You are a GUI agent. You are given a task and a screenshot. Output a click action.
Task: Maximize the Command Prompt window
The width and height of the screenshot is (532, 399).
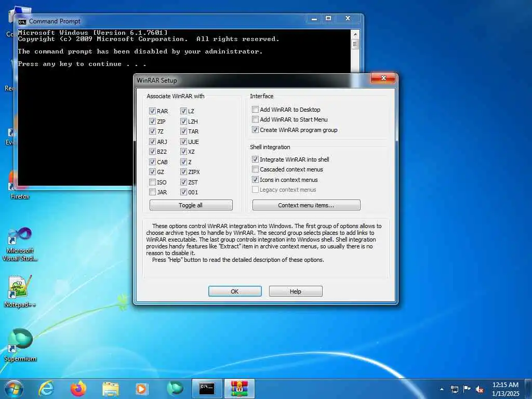click(328, 18)
